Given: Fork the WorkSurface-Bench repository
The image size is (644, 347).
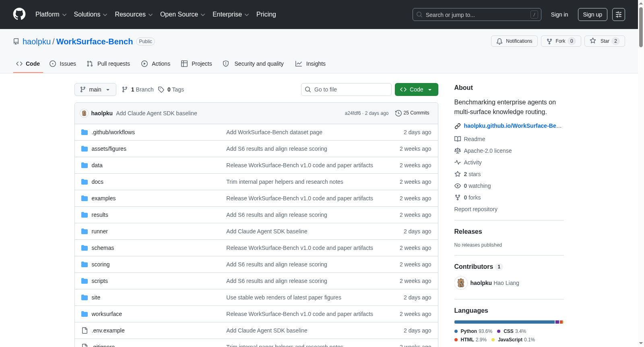Looking at the screenshot, I should coord(561,41).
